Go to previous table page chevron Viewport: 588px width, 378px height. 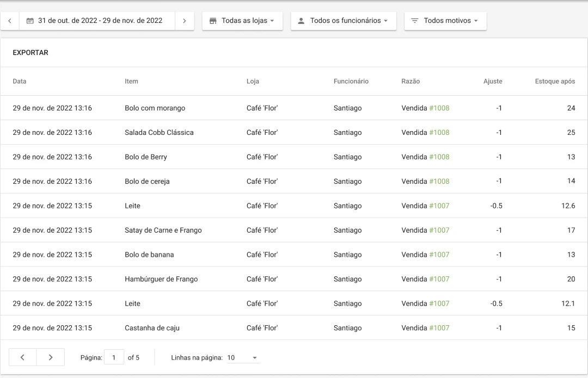22,357
